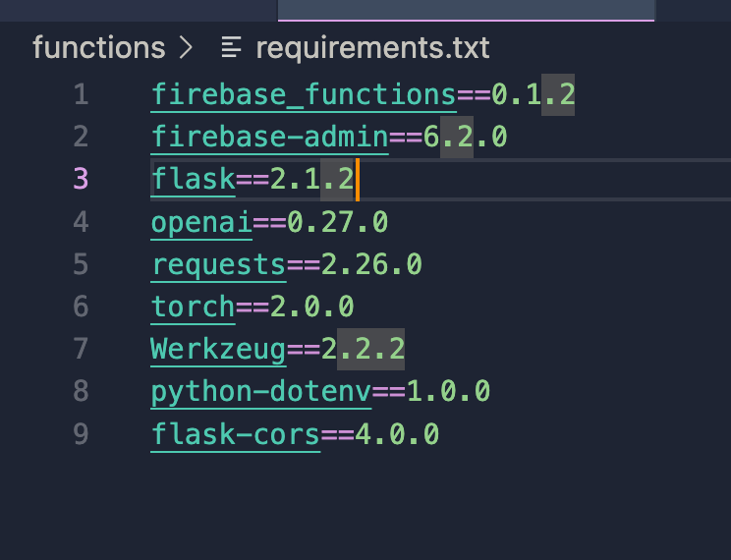Expand the breadcrumb chevron after functions

[186, 47]
